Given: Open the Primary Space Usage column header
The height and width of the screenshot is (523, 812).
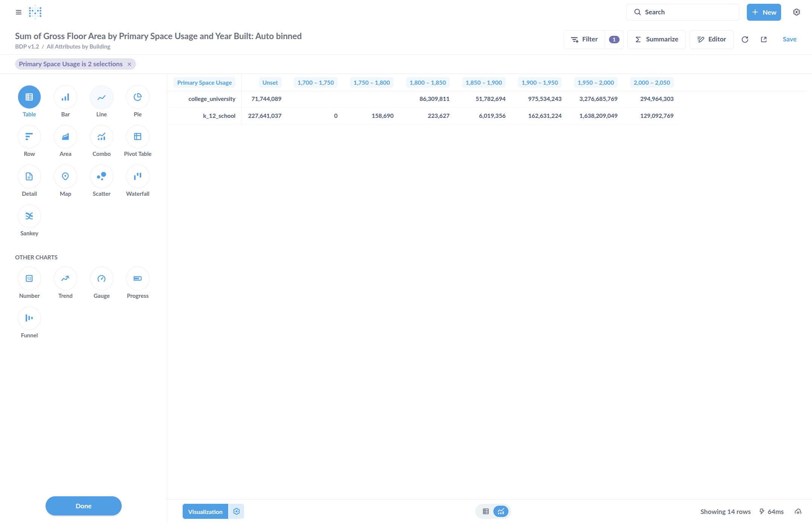Looking at the screenshot, I should click(x=204, y=83).
